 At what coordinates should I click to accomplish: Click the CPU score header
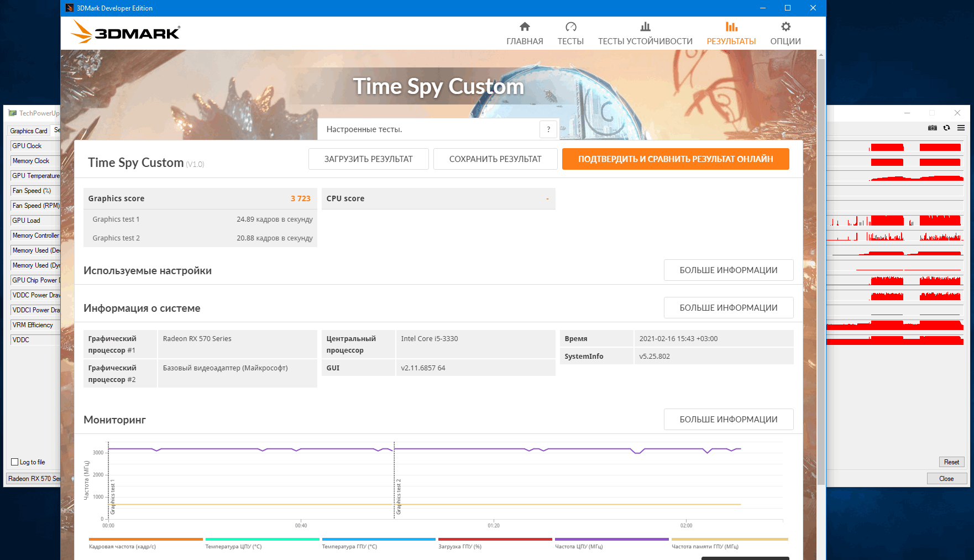(x=438, y=198)
